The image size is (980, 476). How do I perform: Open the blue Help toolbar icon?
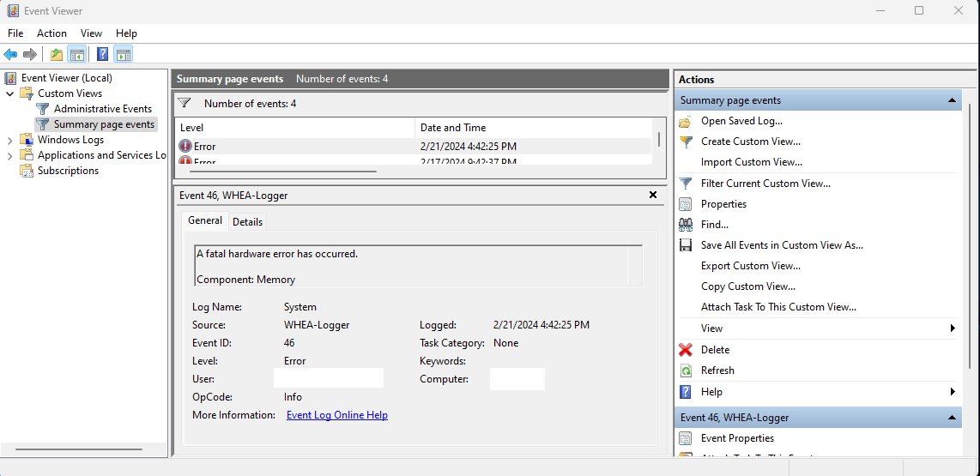(103, 54)
